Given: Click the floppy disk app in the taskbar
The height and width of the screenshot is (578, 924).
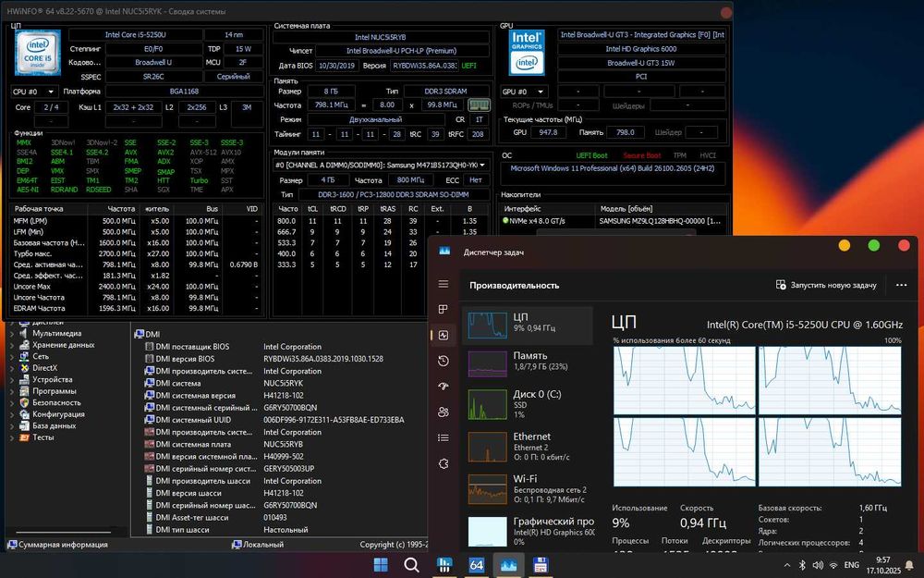Looking at the screenshot, I should (541, 565).
